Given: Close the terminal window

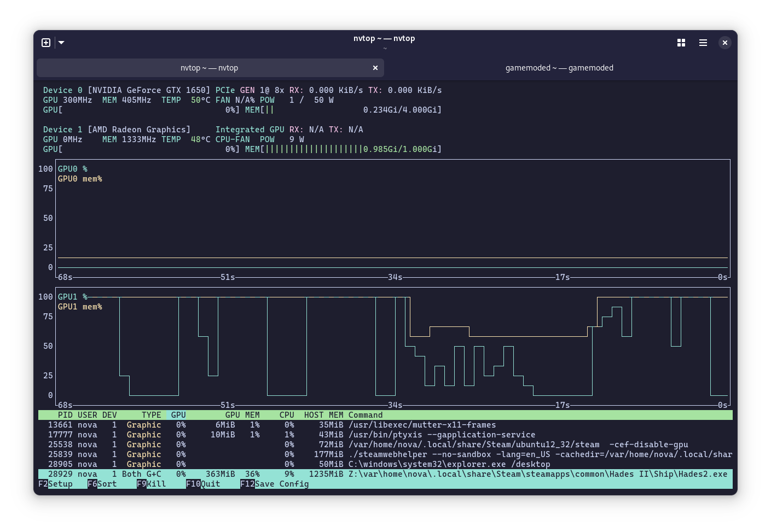Looking at the screenshot, I should 725,43.
